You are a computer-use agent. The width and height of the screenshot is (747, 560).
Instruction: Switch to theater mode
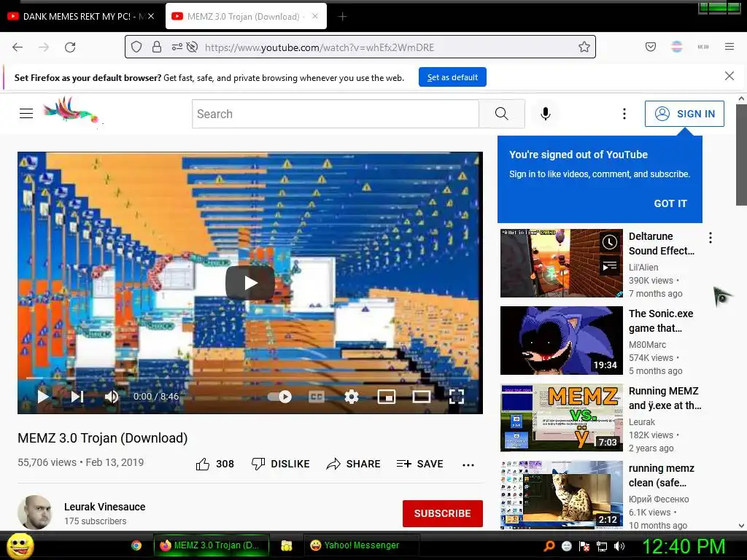click(421, 397)
